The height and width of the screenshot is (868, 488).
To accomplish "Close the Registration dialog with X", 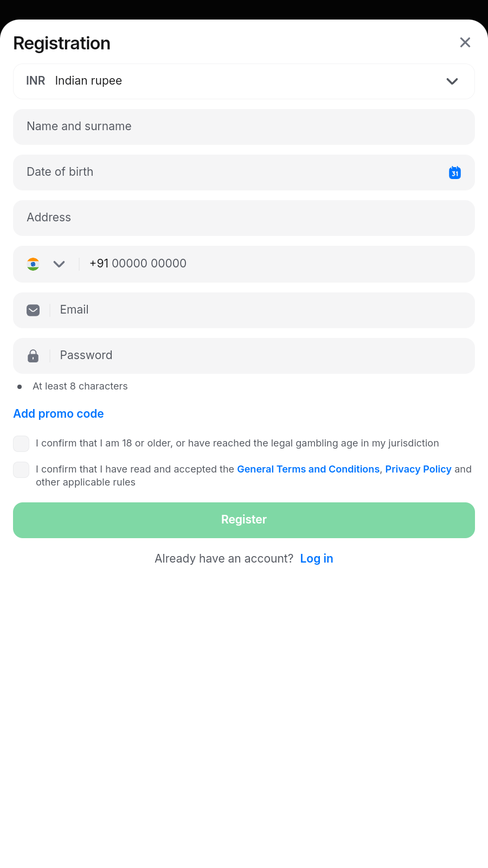I will [x=465, y=42].
